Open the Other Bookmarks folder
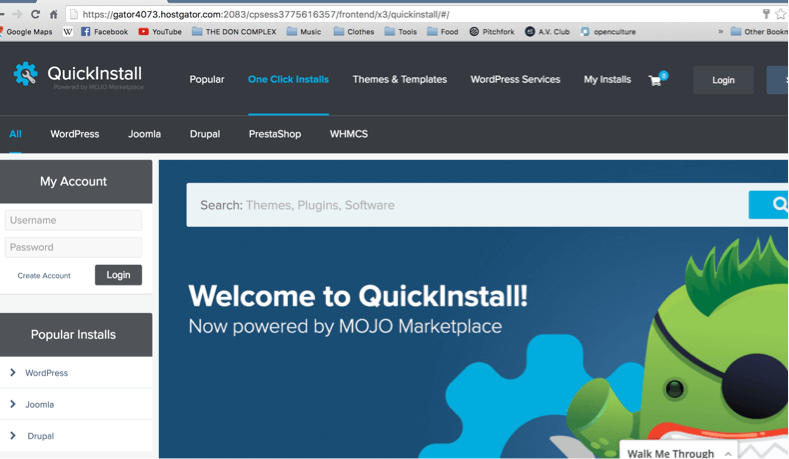This screenshot has width=789, height=459. point(759,32)
